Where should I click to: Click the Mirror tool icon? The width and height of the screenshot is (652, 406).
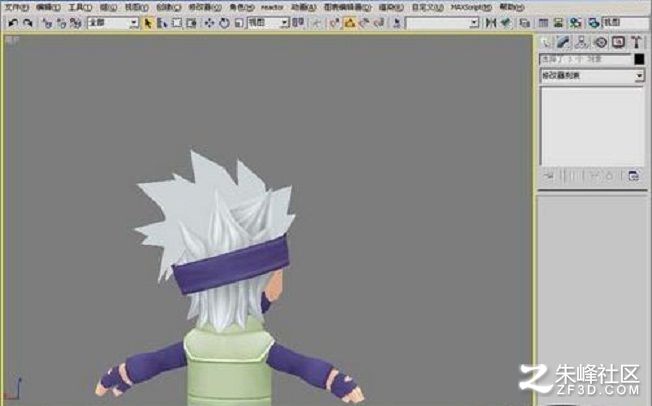(x=491, y=23)
